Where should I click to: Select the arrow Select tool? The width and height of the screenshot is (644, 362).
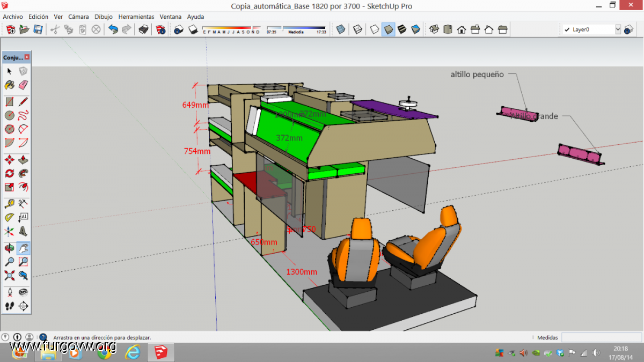tap(10, 71)
